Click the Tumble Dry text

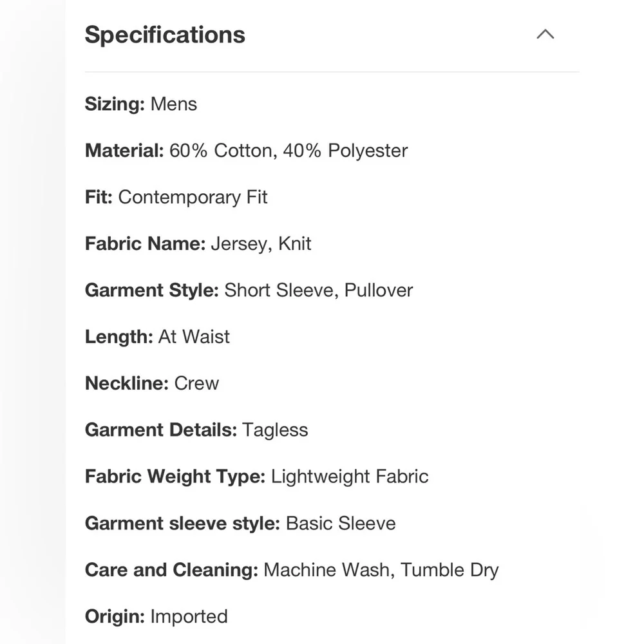click(450, 570)
